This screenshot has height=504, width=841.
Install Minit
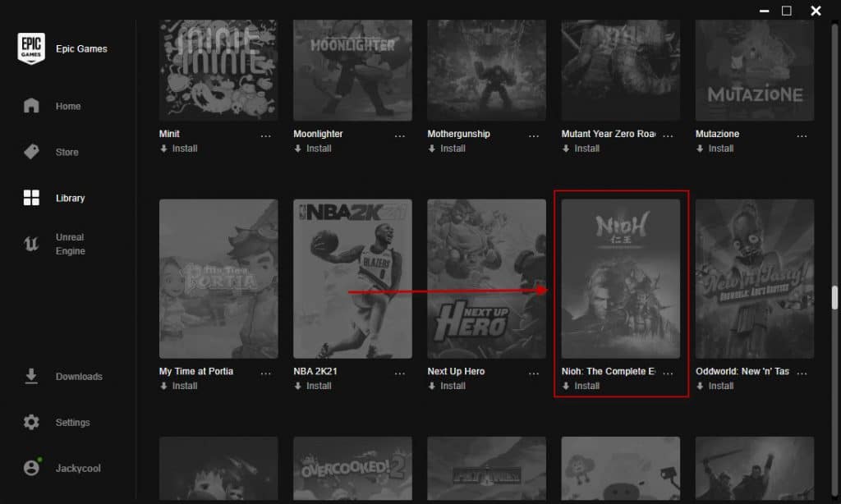point(178,149)
